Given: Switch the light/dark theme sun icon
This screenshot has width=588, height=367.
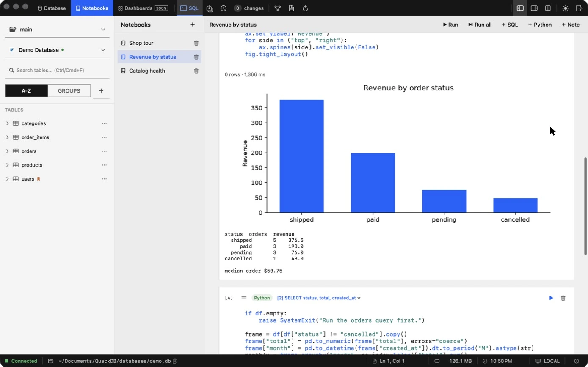Looking at the screenshot, I should click(x=566, y=8).
